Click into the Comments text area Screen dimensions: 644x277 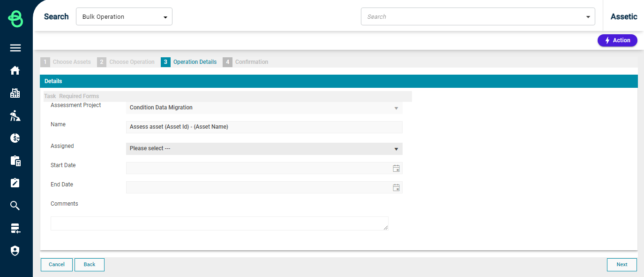pos(219,223)
